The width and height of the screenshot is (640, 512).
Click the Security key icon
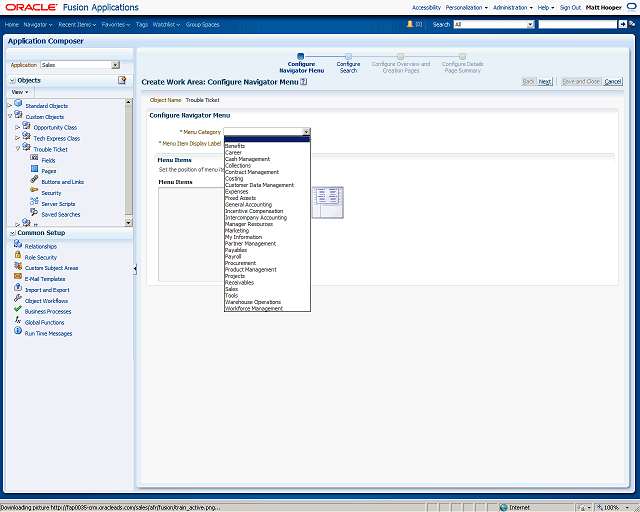(34, 190)
